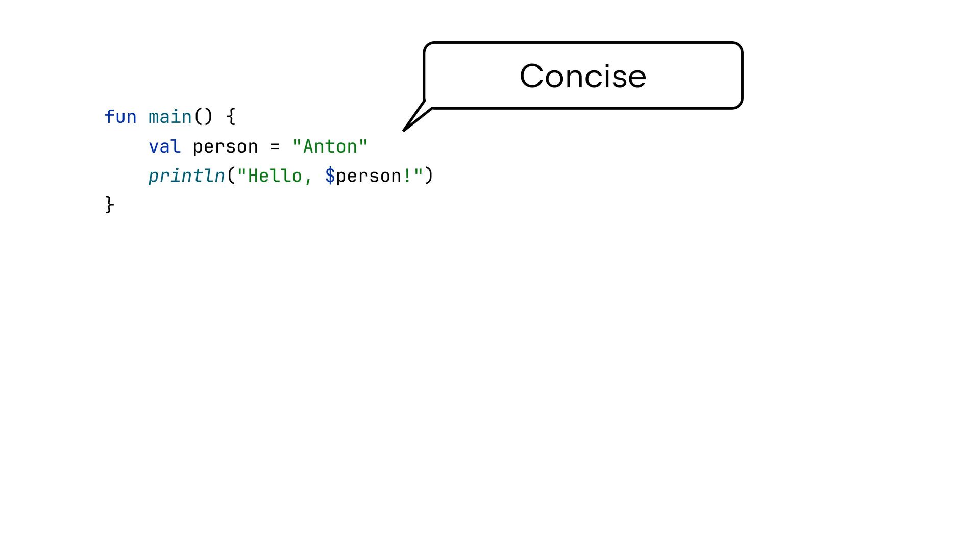
Task: Click the equals sign in the val line
Action: pos(275,147)
